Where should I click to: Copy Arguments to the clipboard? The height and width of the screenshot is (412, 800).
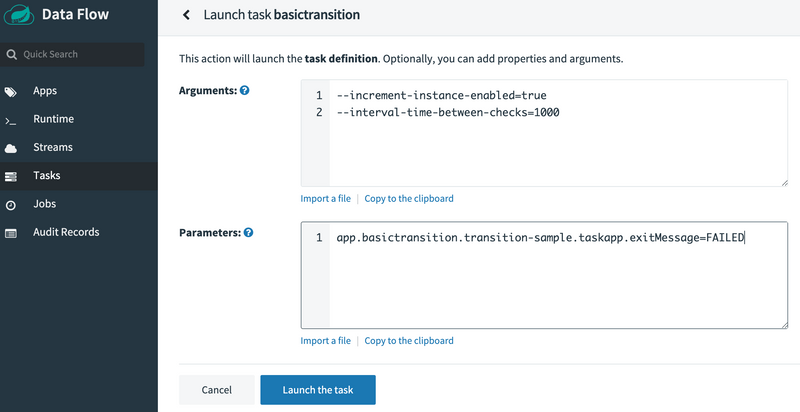coord(409,198)
